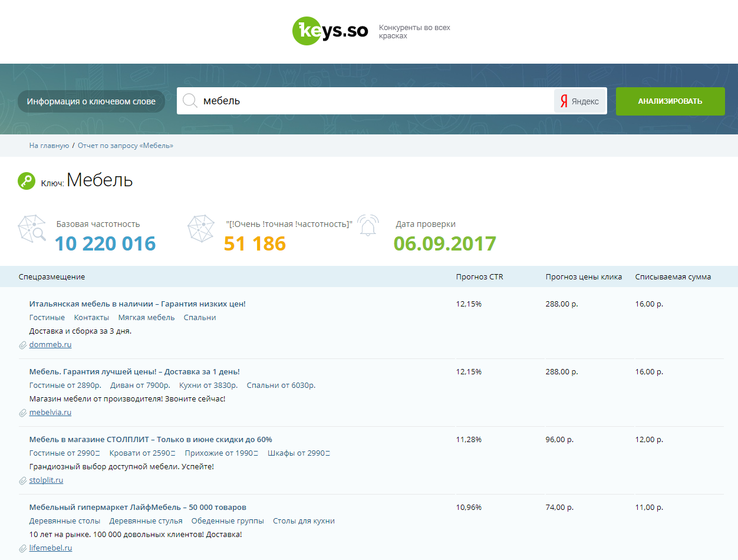Click the paperclip icon next to stolplit.ru
Screen dimensions: 738x560
23,480
